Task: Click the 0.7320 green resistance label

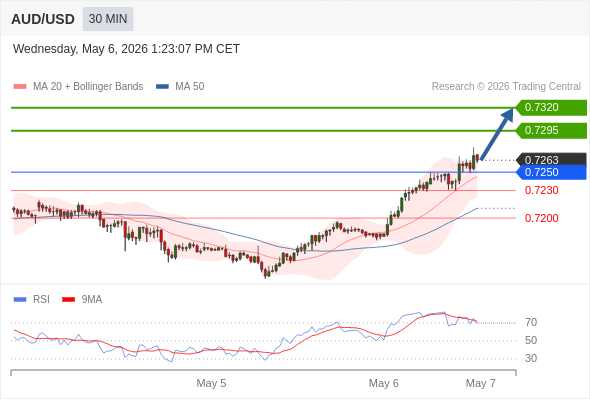Action: [x=551, y=108]
